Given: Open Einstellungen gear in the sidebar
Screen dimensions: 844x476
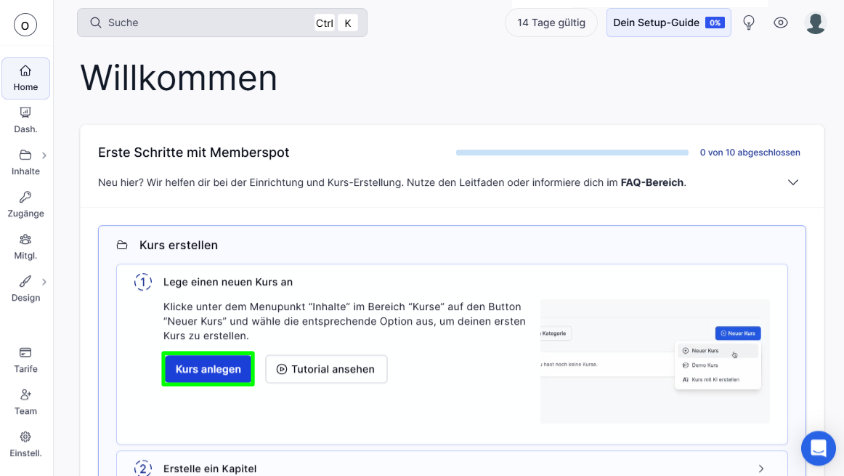Looking at the screenshot, I should (x=25, y=444).
